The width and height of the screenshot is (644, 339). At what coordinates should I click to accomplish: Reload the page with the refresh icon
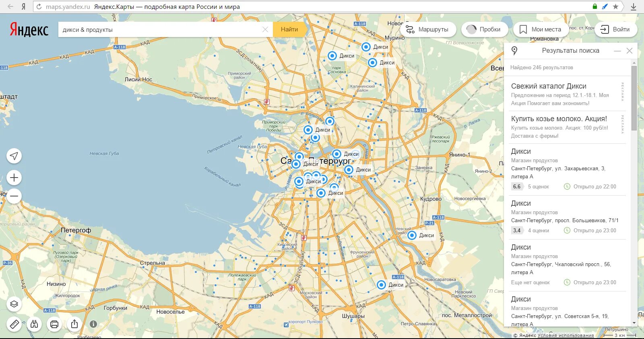pos(39,7)
